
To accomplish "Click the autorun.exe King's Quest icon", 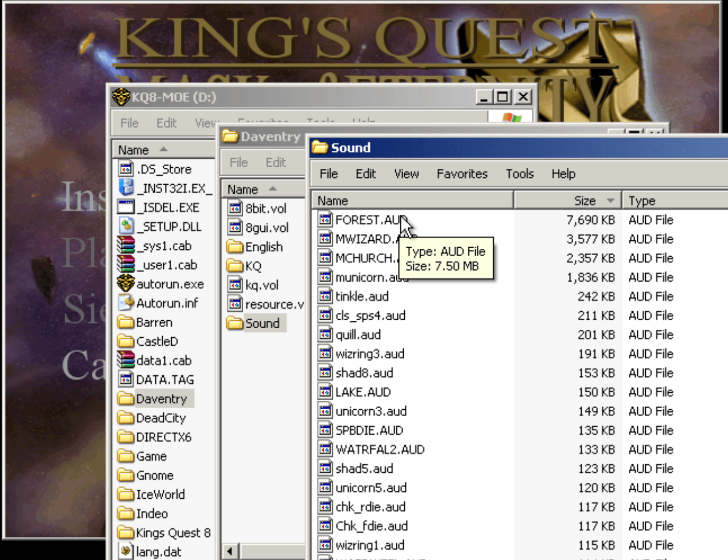I will 125,283.
